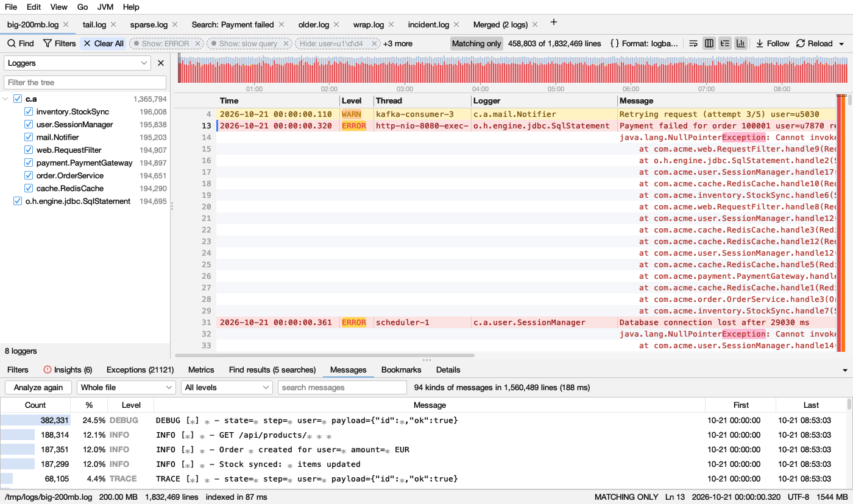Viewport: 853px width, 504px height.
Task: Close the tail.log tab
Action: pyautogui.click(x=113, y=24)
